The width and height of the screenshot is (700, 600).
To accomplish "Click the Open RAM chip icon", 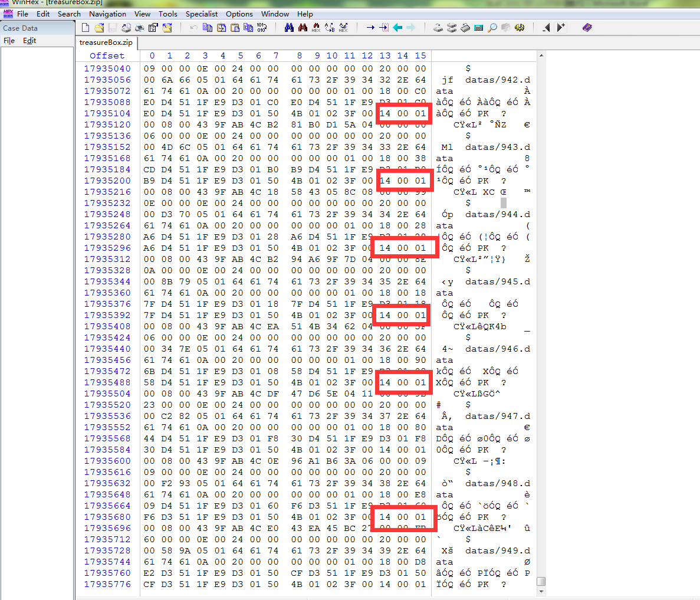I will coord(465,28).
